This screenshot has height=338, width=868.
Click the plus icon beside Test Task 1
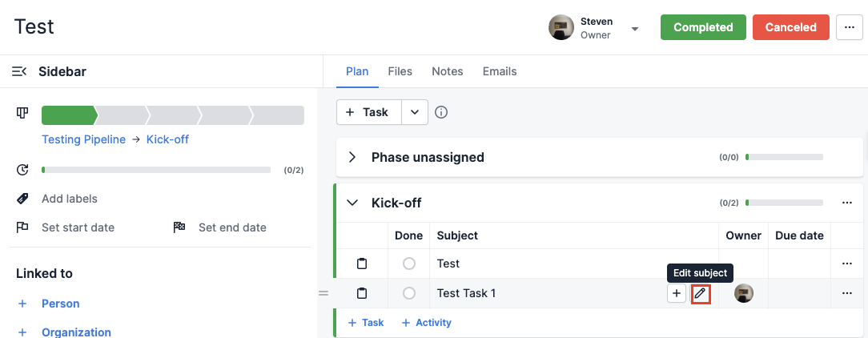coord(677,293)
